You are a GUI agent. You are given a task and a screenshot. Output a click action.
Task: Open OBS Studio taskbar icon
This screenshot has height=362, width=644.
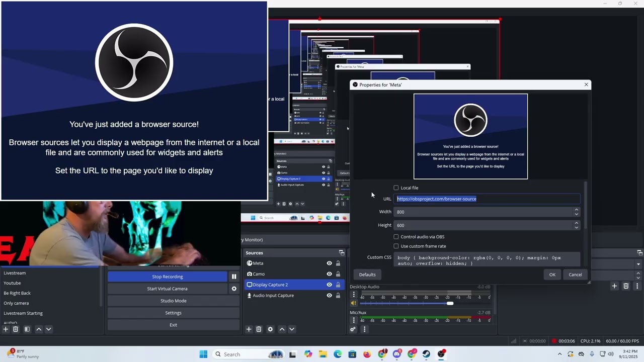(441, 354)
